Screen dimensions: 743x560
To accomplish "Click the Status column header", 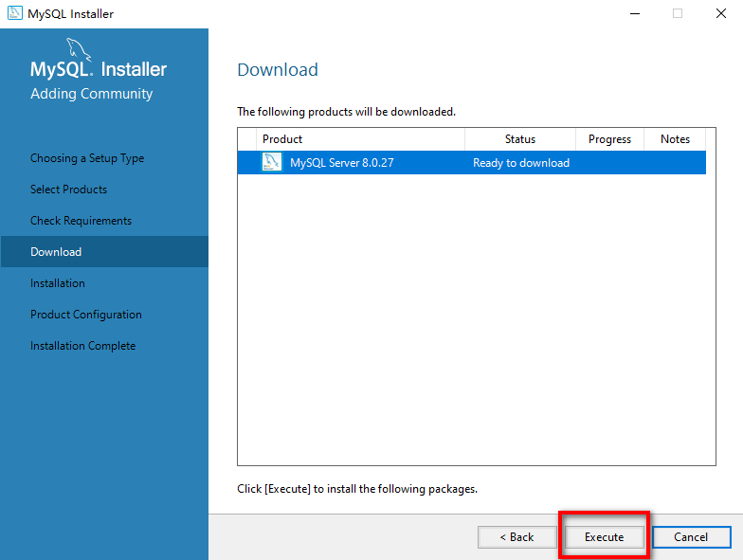I will coord(520,139).
